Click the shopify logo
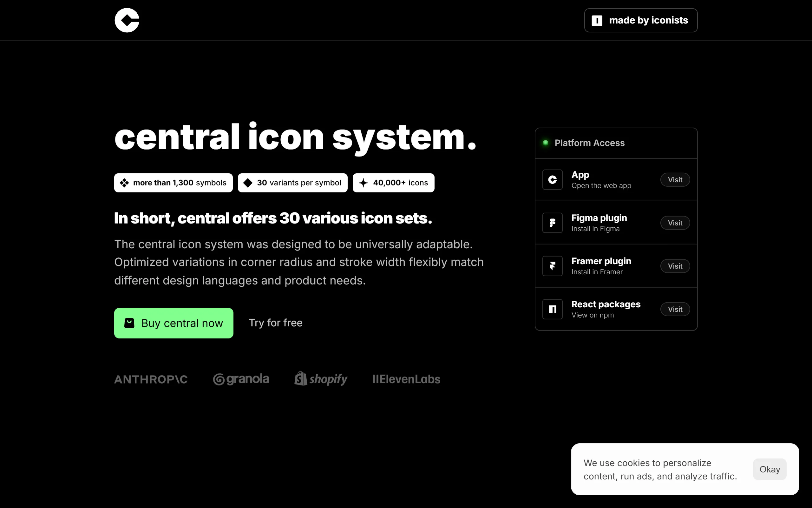The width and height of the screenshot is (812, 508). pyautogui.click(x=321, y=379)
